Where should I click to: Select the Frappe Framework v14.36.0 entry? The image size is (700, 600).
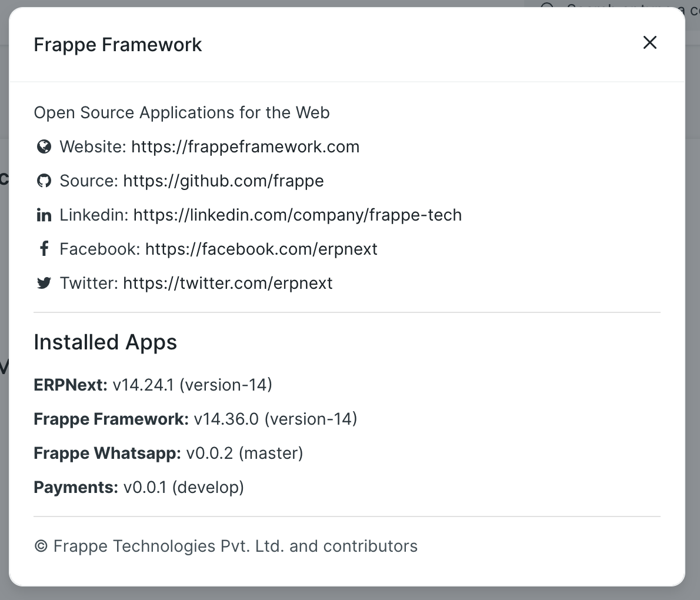click(194, 419)
